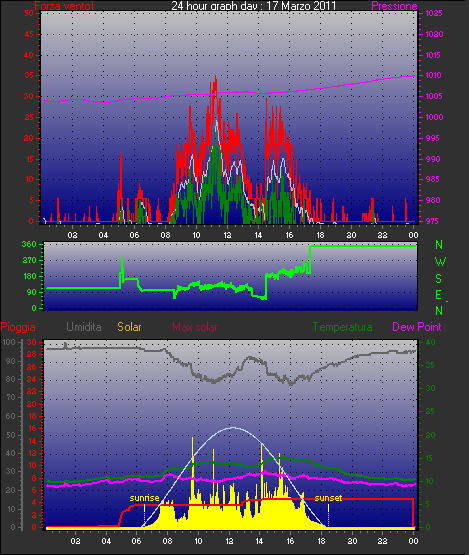Click the Umidita legend label
Screen dimensions: 469x555
click(84, 327)
